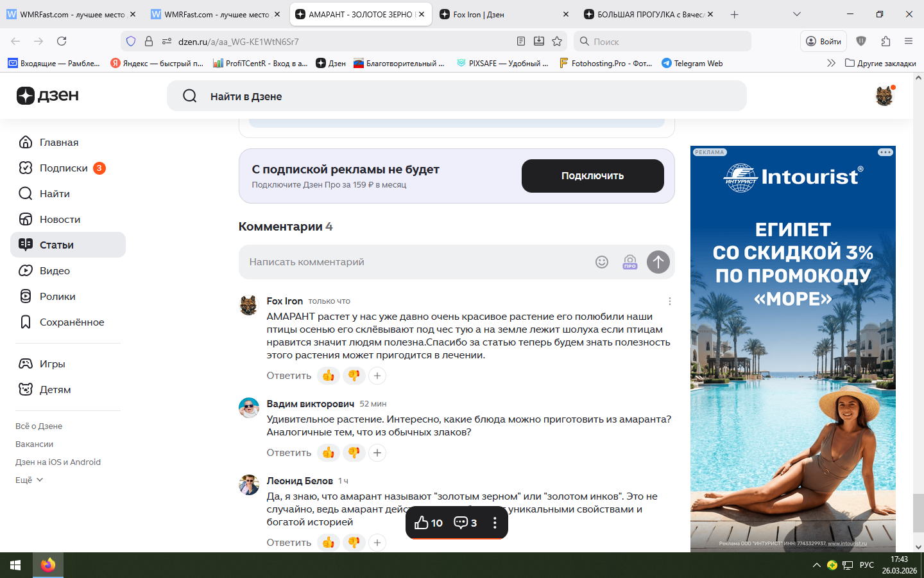This screenshot has height=578, width=924.
Task: Open Другие закладки bookmarks folder
Action: tap(880, 63)
